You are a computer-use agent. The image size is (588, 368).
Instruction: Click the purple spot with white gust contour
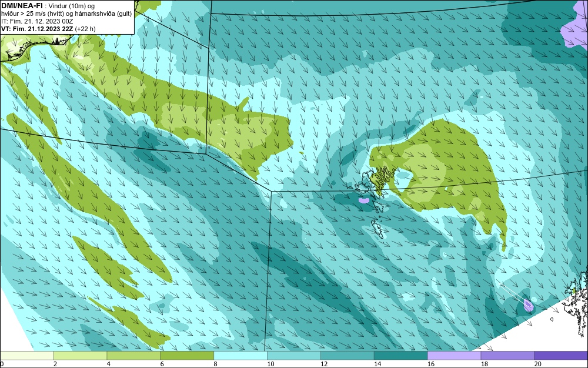(528, 305)
